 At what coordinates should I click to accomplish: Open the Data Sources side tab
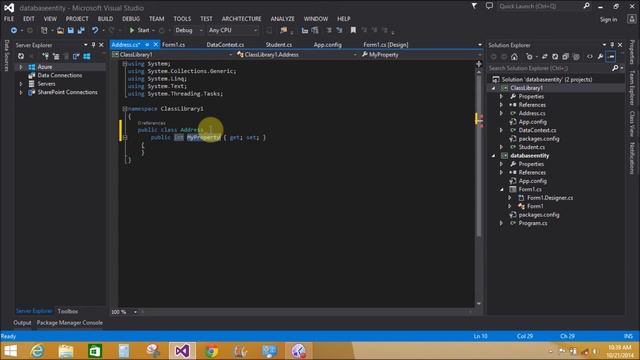(7, 56)
